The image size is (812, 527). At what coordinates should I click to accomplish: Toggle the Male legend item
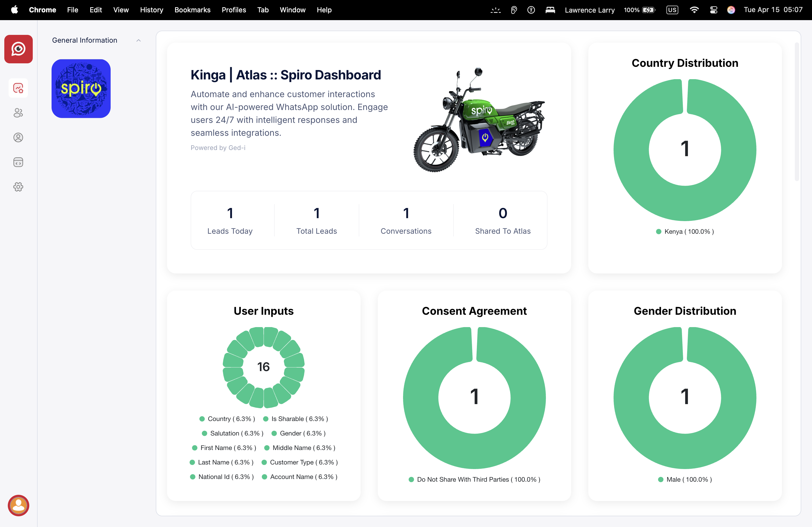pyautogui.click(x=685, y=479)
